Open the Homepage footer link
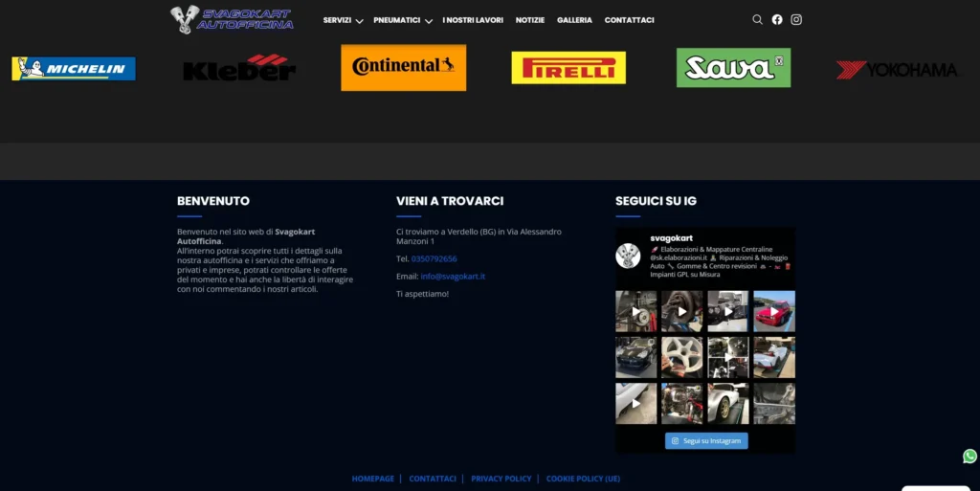Viewport: 980px width, 491px height. pyautogui.click(x=373, y=479)
